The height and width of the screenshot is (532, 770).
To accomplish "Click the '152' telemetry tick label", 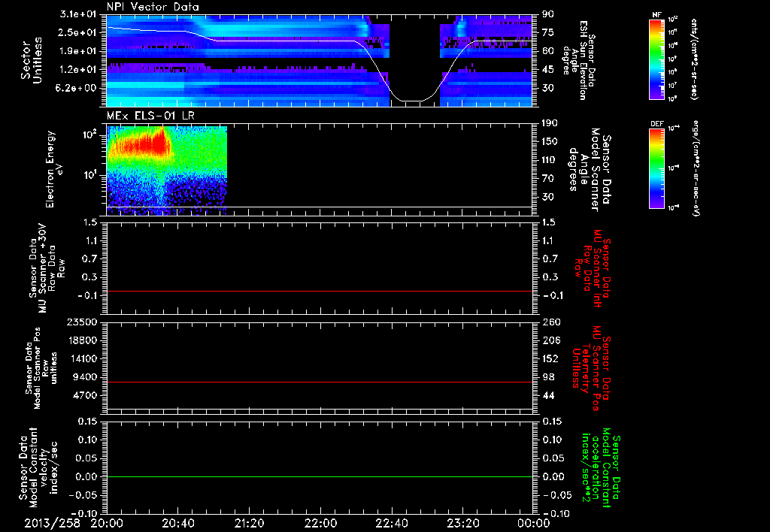I will coord(550,358).
